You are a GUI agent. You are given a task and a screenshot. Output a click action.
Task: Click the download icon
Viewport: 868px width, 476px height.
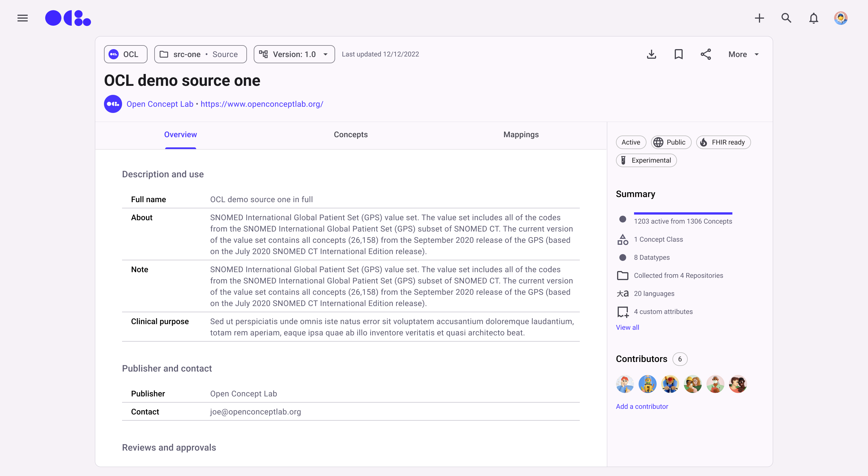651,54
